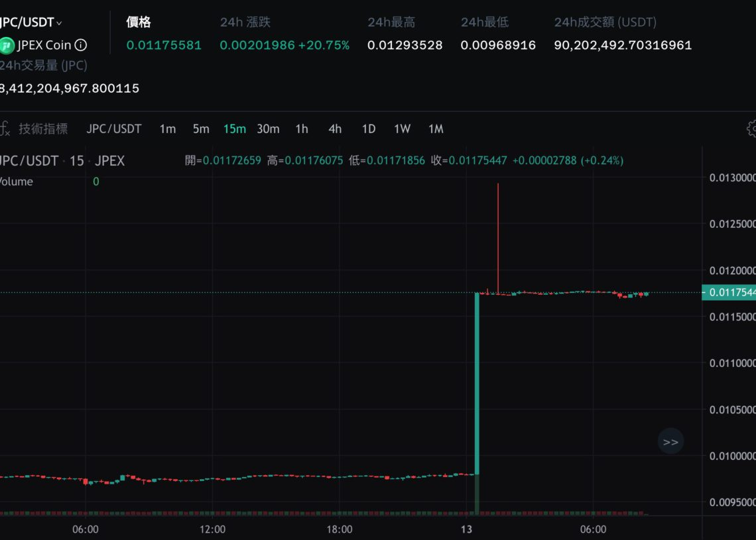Switch chart to 1h interval
Screen dimensions: 756x540
(302, 129)
